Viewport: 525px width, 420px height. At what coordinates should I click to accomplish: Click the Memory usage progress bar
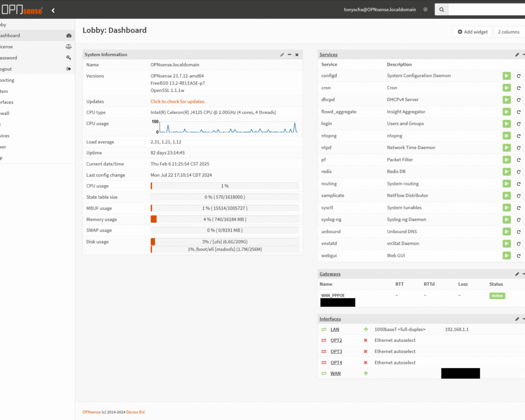[x=225, y=219]
